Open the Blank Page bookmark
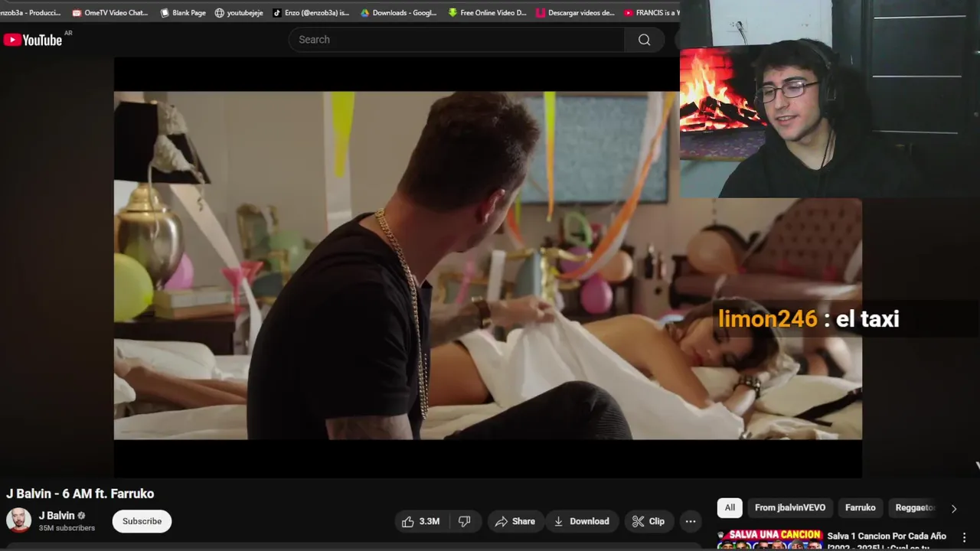The height and width of the screenshot is (551, 980). (x=183, y=13)
